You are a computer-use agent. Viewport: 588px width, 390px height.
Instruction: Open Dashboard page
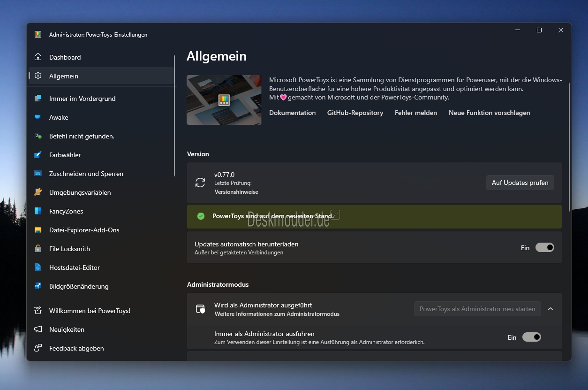(x=101, y=57)
